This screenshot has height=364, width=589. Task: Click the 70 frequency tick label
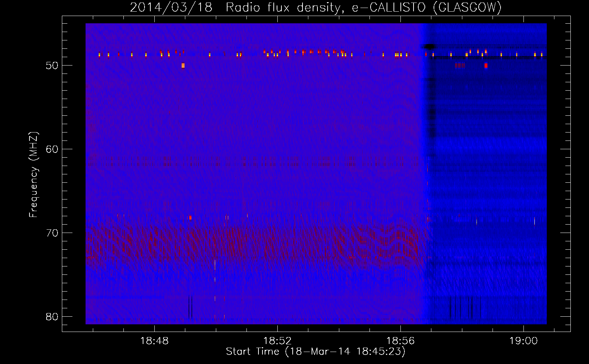coord(52,233)
